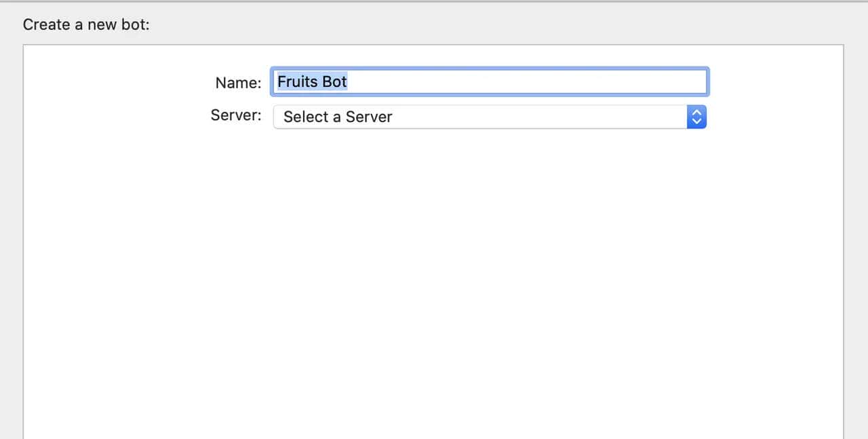This screenshot has width=868, height=439.
Task: Select the Server combo box control
Action: [x=490, y=117]
